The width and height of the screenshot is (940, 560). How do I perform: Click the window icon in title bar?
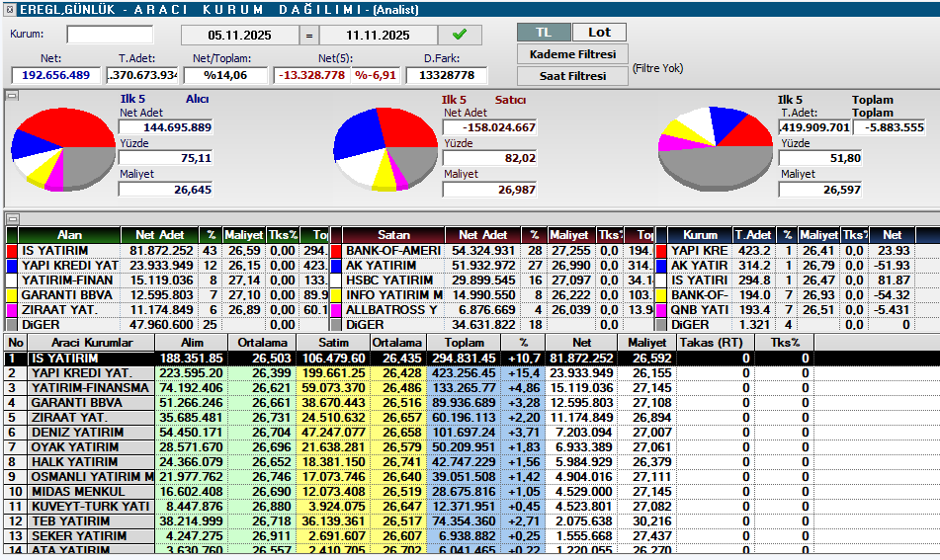pos(9,9)
